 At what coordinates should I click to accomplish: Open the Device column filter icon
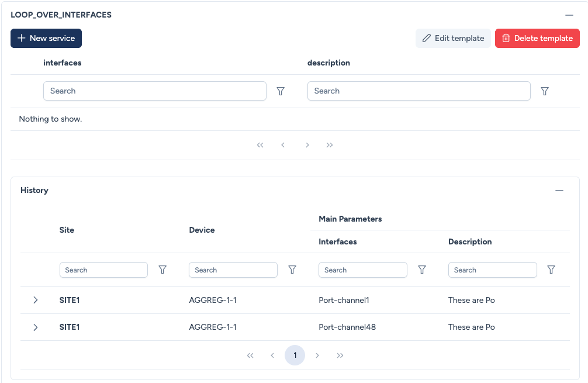[292, 270]
